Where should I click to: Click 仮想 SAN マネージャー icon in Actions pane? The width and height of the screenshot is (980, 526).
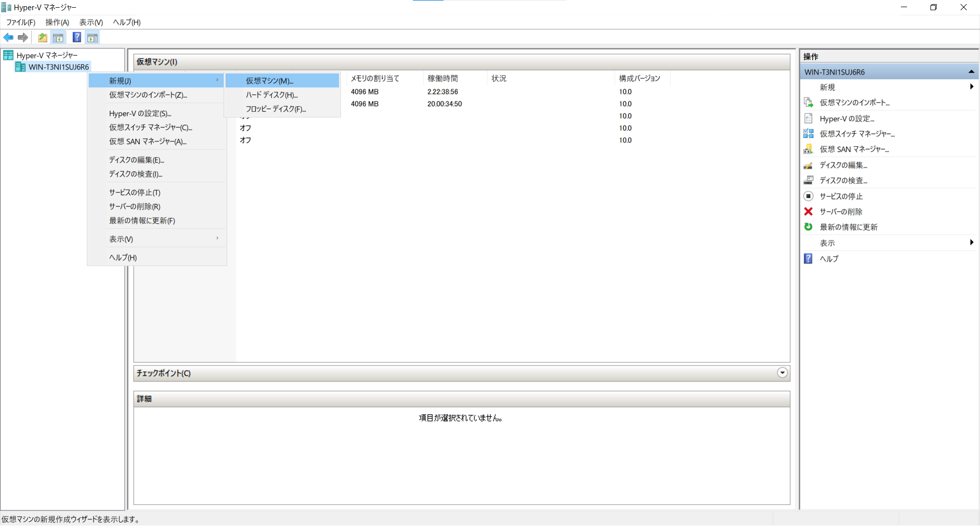pyautogui.click(x=808, y=149)
